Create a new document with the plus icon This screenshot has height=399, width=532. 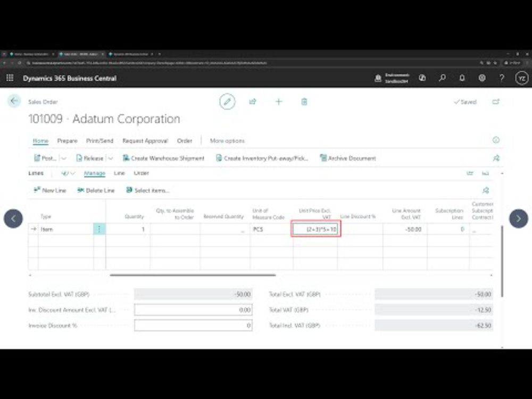279,102
